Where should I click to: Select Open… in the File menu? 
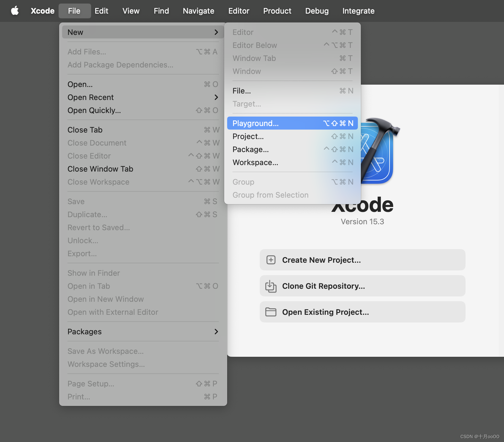point(143,84)
